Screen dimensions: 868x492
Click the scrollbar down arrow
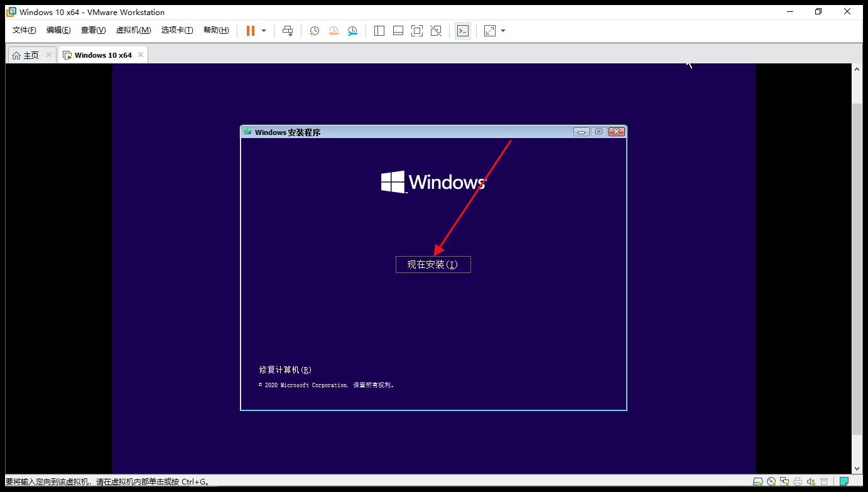pos(857,468)
